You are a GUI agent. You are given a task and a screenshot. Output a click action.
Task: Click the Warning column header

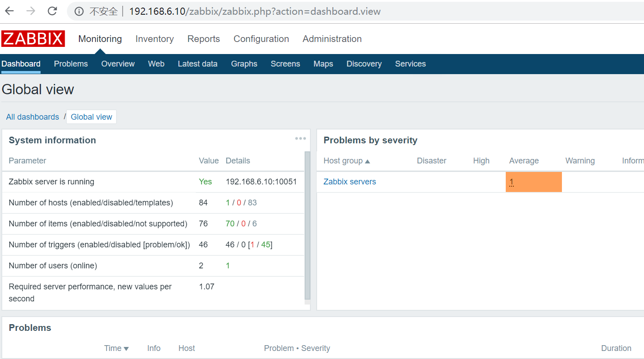[x=580, y=161]
